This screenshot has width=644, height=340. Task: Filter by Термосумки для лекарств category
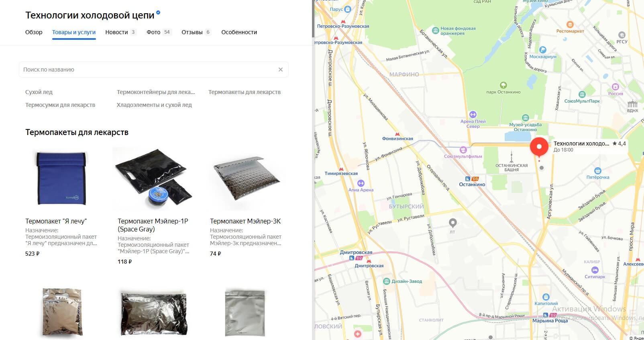pyautogui.click(x=60, y=105)
